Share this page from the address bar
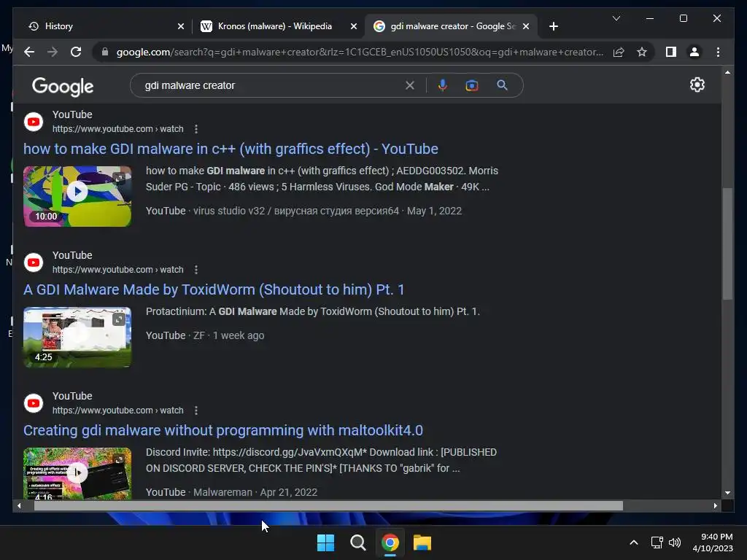The height and width of the screenshot is (560, 747). (x=619, y=52)
